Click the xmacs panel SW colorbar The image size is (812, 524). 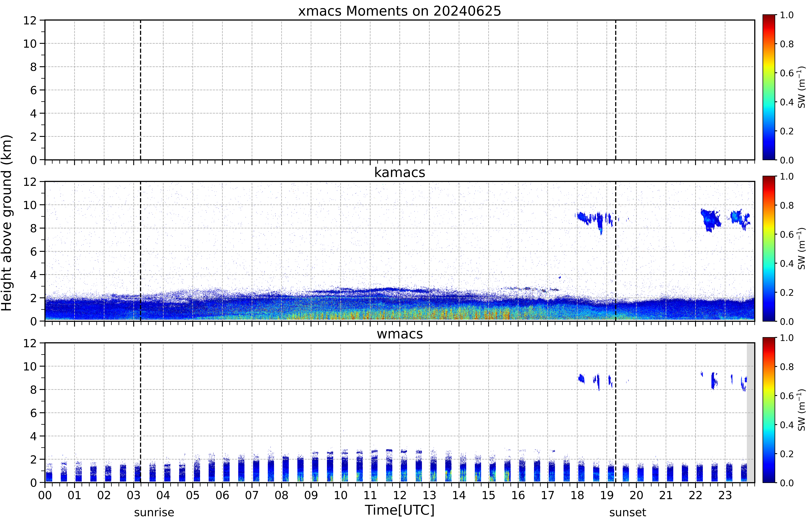pos(769,87)
